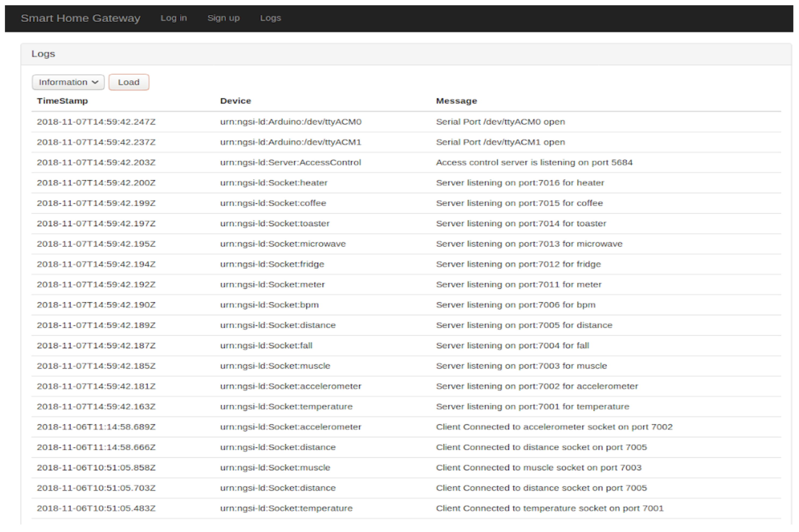Click the Logs panel heading
This screenshot has width=799, height=532.
(43, 54)
